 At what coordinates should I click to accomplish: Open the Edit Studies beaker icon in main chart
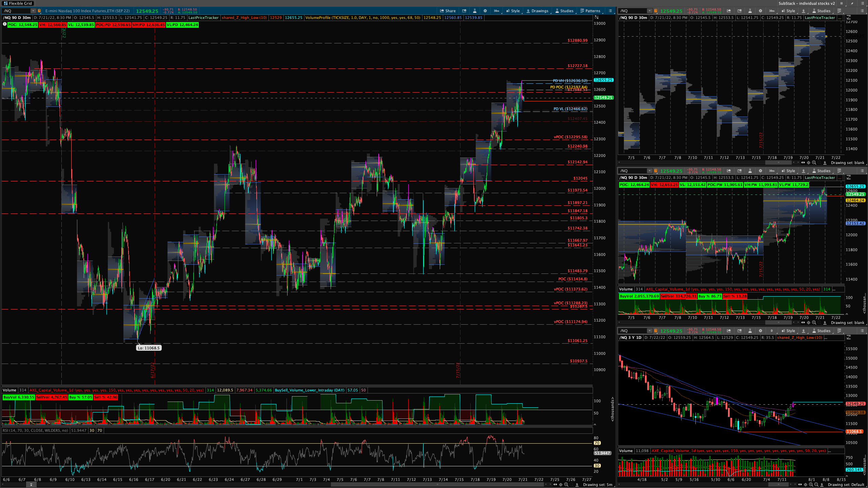tap(474, 11)
